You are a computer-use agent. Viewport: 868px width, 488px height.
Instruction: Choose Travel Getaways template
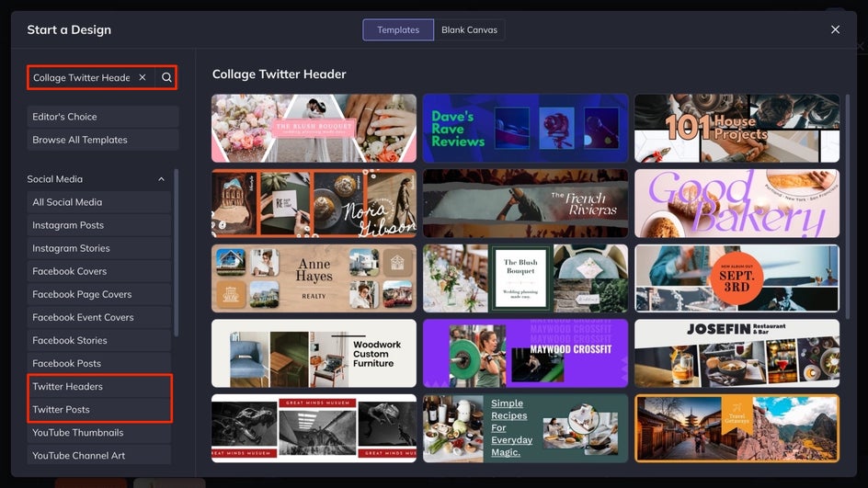coord(737,428)
